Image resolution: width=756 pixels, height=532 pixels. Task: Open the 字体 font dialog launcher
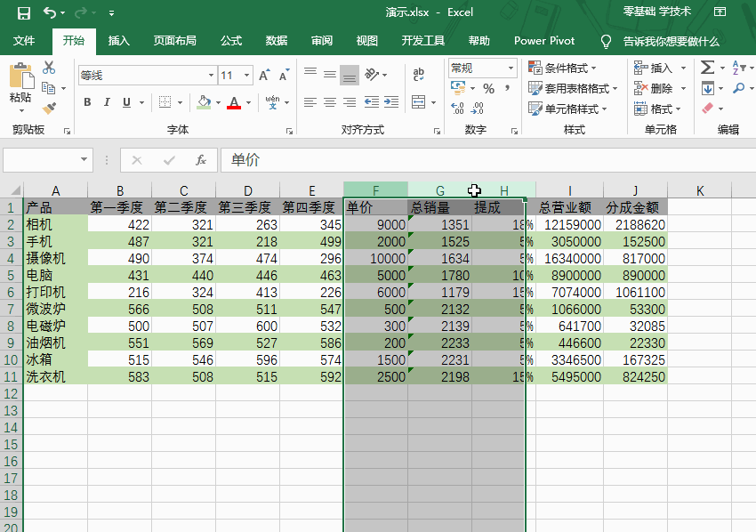click(x=289, y=131)
